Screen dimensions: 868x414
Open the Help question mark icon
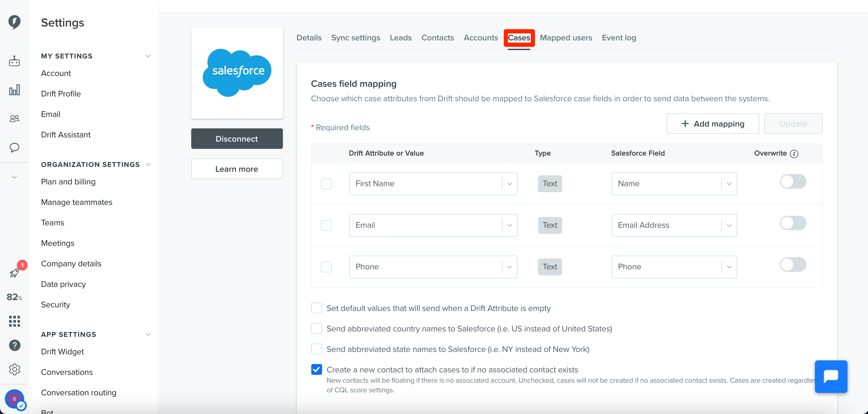pos(14,345)
